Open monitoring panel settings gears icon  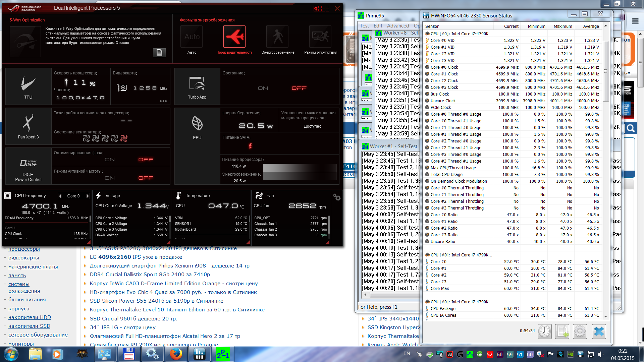(336, 197)
